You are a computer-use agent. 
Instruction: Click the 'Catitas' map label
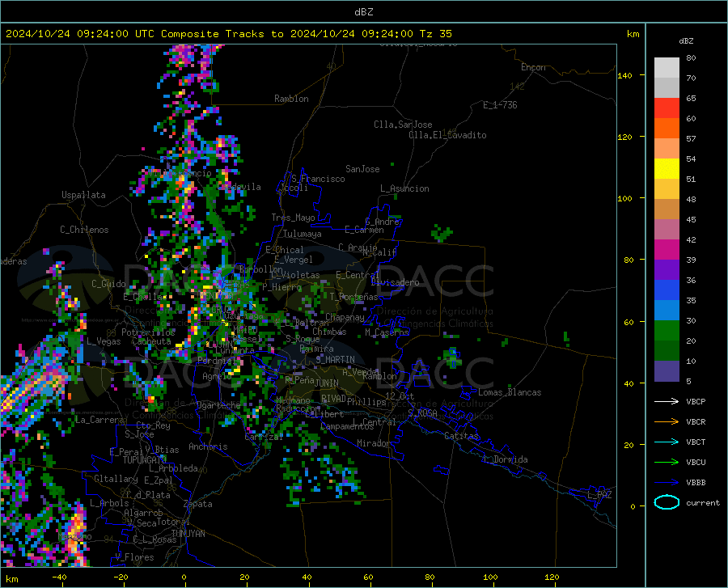coord(461,436)
